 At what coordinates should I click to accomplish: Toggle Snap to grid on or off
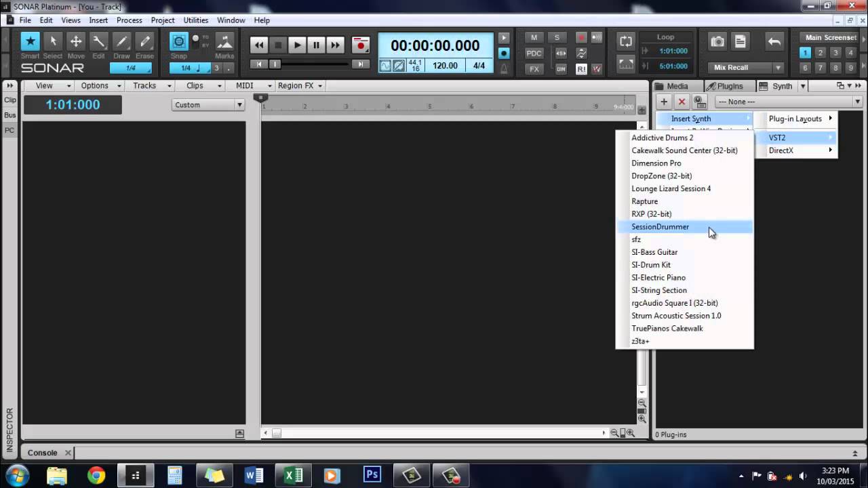click(179, 41)
